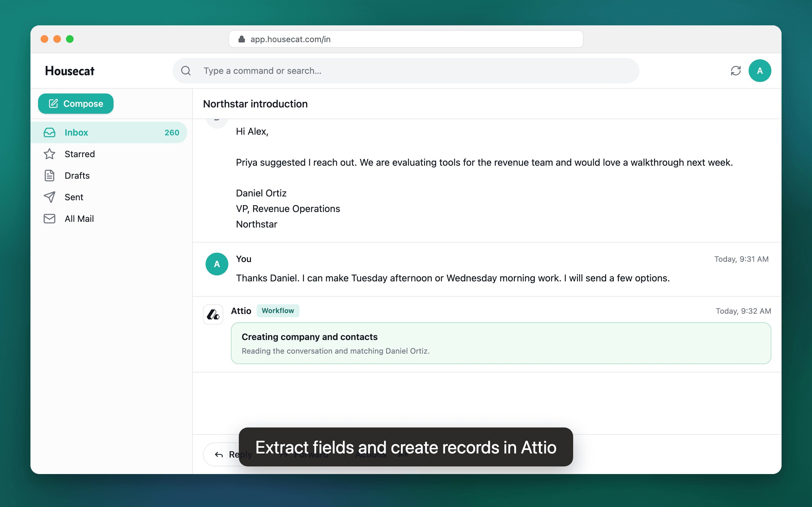Open the Creating company and contacts card

pos(501,343)
